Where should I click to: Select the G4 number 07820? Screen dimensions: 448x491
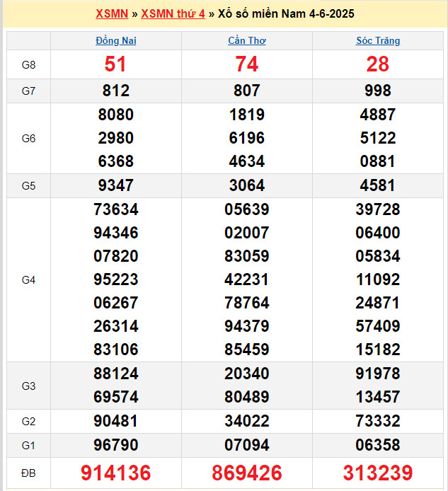[116, 256]
